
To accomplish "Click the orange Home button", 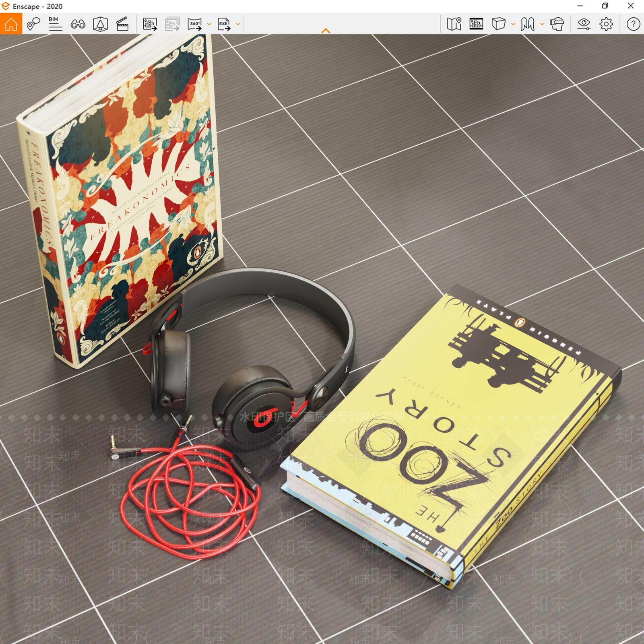I will [x=11, y=24].
